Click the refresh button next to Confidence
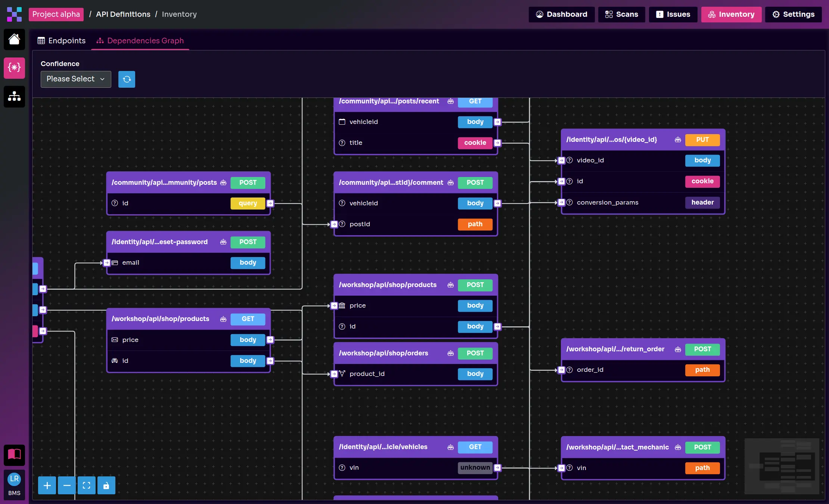829x504 pixels. tap(127, 79)
